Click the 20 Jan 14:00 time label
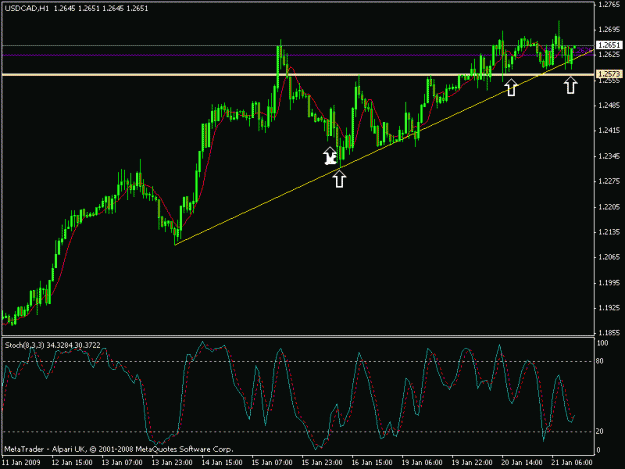The height and width of the screenshot is (469, 625). pyautogui.click(x=522, y=463)
